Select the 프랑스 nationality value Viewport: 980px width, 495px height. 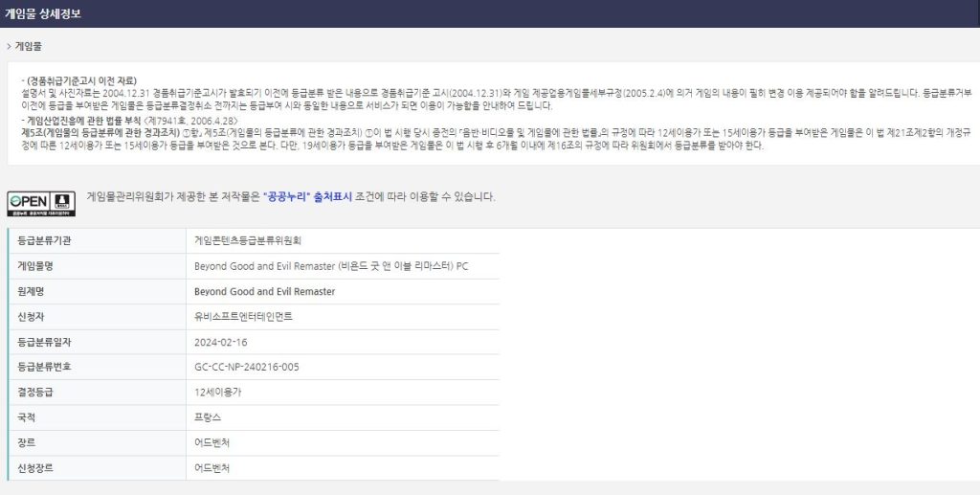pyautogui.click(x=208, y=417)
